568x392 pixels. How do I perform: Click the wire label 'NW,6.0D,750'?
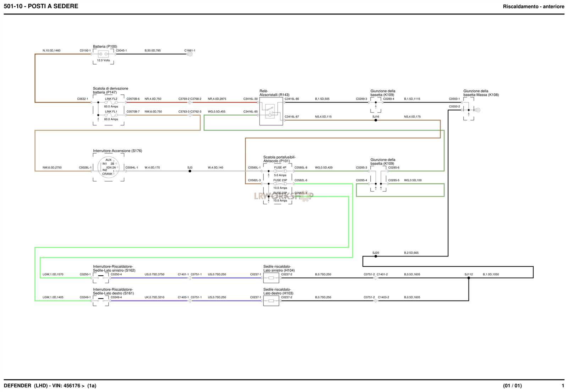[x=153, y=111]
